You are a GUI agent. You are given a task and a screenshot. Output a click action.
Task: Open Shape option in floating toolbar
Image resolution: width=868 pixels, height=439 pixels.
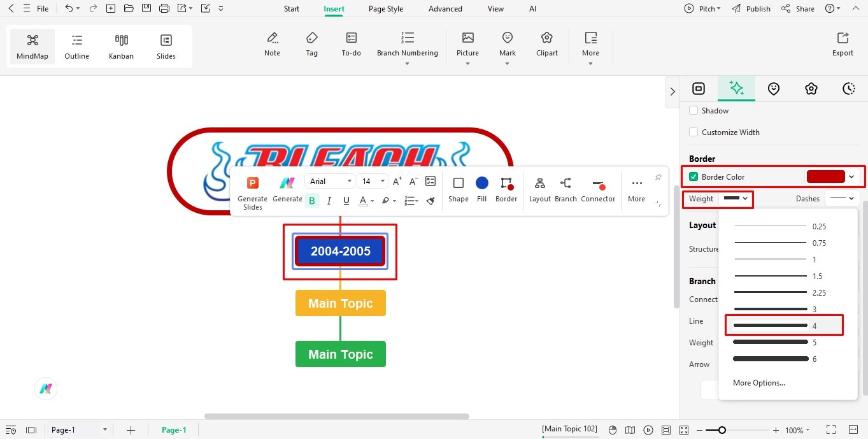pyautogui.click(x=459, y=190)
